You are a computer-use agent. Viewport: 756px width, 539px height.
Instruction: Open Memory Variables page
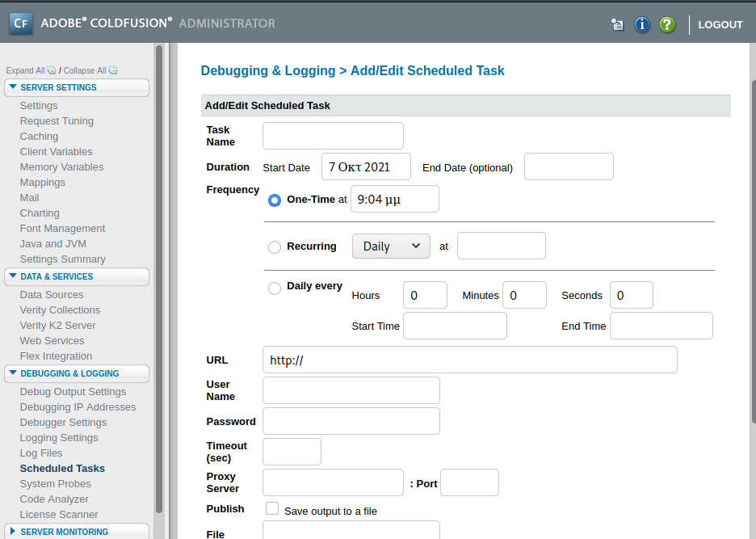(x=61, y=167)
